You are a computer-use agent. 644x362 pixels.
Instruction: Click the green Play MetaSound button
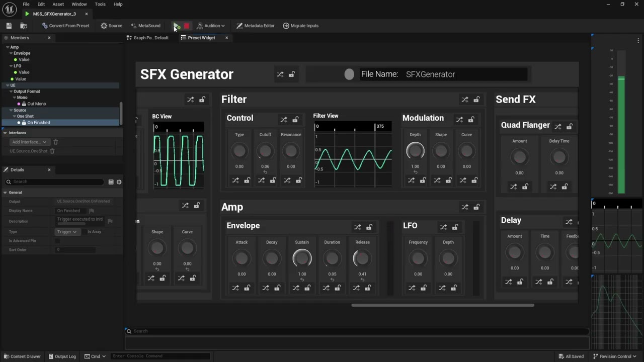click(177, 26)
